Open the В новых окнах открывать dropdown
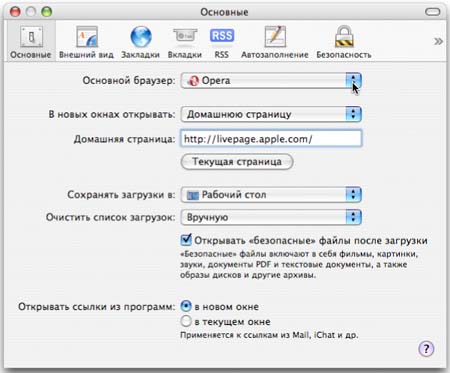Image resolution: width=450 pixels, height=373 pixels. pos(271,114)
